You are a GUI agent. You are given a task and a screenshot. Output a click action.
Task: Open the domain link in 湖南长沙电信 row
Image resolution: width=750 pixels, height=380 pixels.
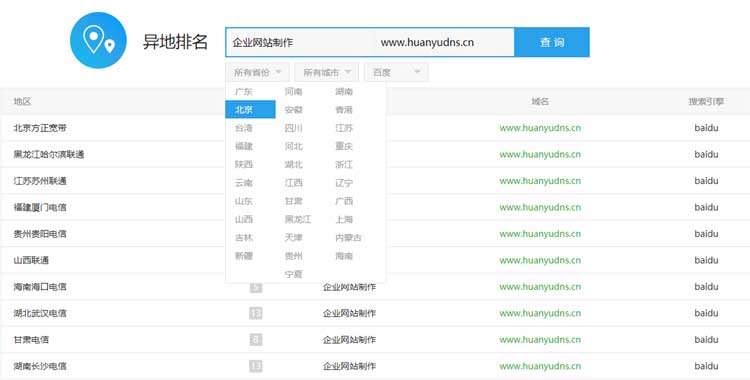pyautogui.click(x=540, y=366)
